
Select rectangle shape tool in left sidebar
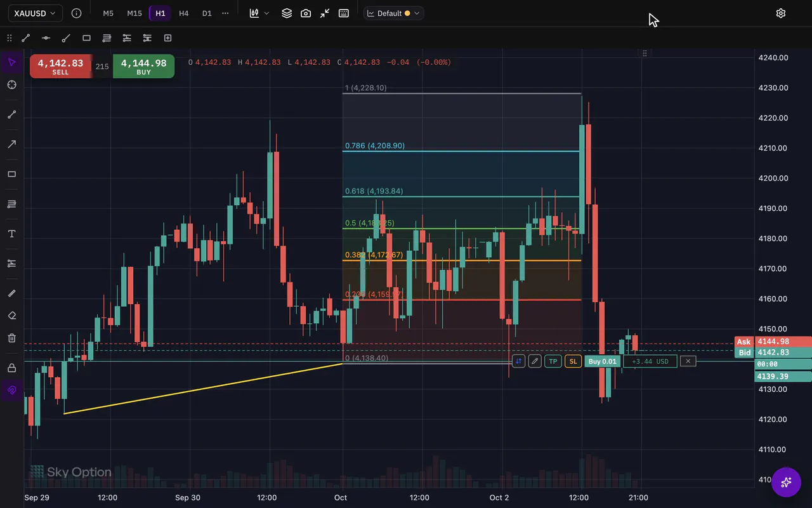11,174
